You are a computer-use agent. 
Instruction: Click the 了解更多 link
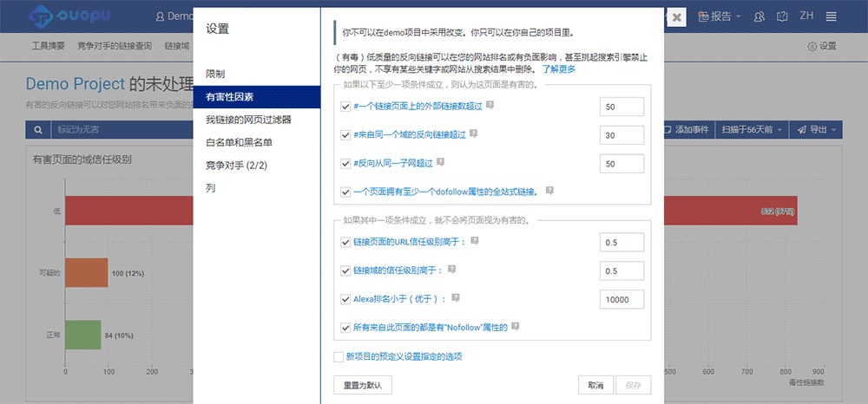tap(559, 68)
